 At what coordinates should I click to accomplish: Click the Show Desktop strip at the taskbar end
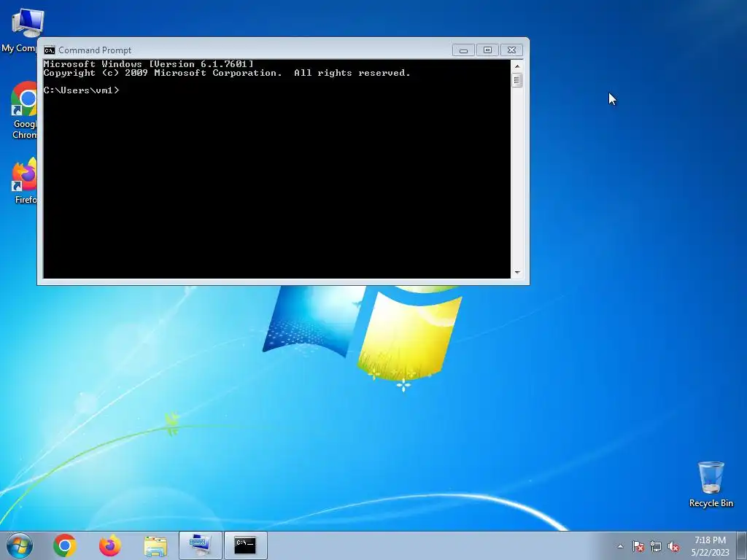[x=742, y=545]
